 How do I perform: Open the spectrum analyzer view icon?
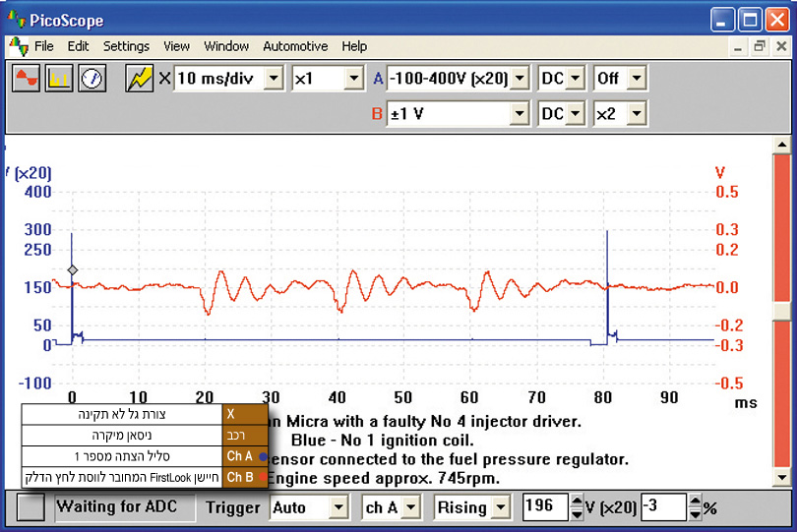coord(59,79)
